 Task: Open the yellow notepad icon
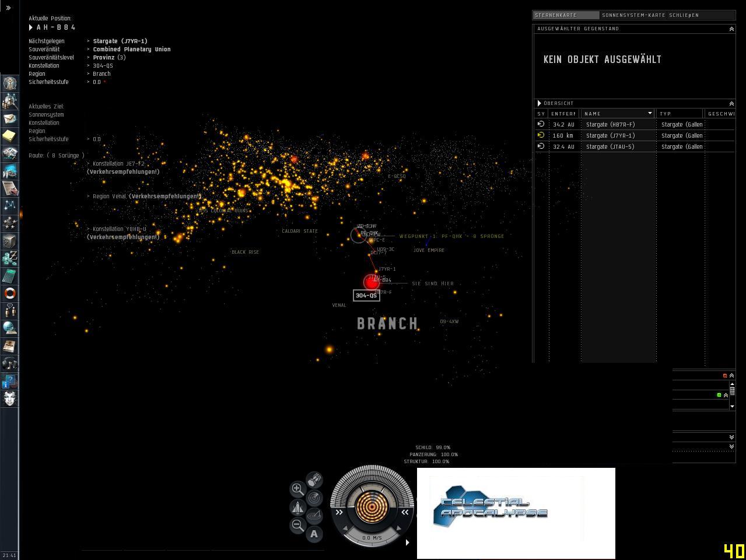click(10, 135)
